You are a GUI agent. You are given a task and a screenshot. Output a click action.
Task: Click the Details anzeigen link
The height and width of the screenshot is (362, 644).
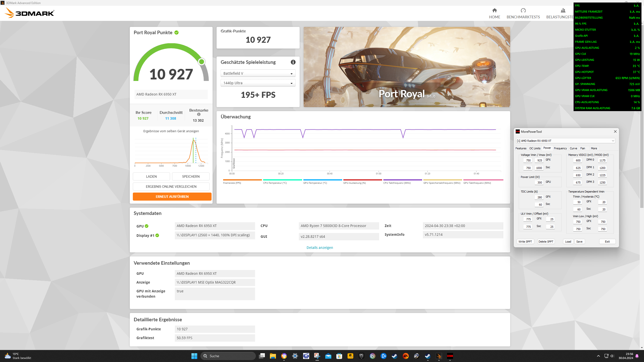point(319,248)
